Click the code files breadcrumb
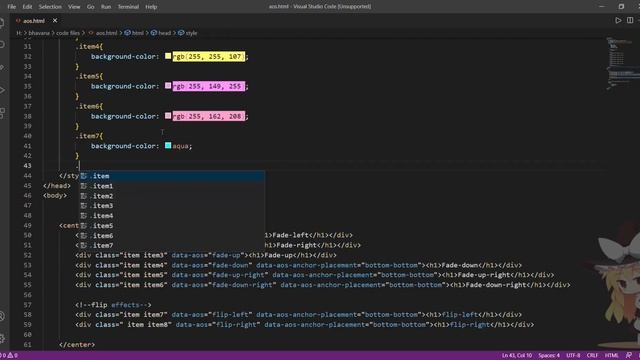 [x=68, y=33]
